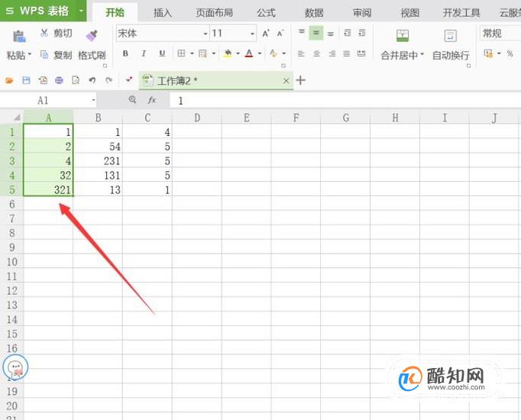Open the number format box 常规
521x420 pixels.
click(500, 33)
